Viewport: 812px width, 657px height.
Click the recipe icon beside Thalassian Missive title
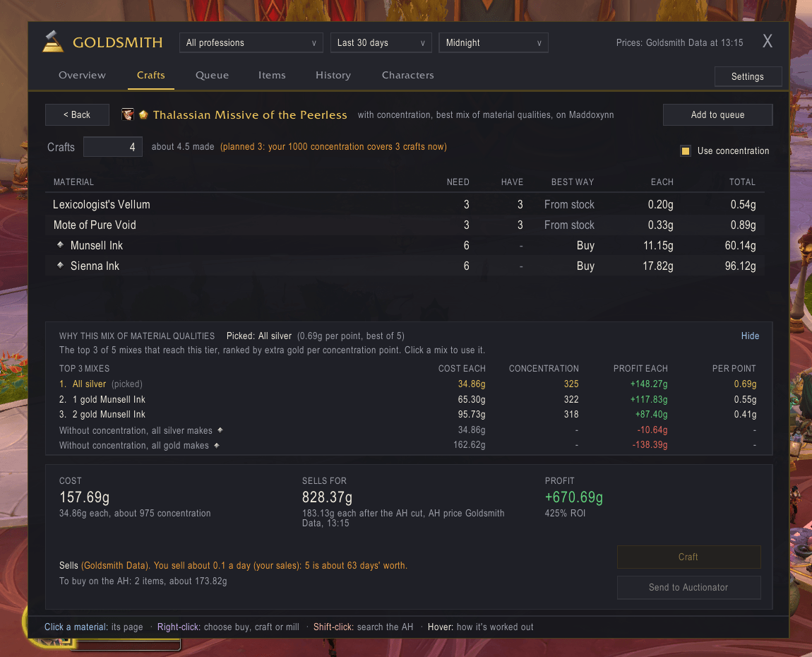click(127, 114)
